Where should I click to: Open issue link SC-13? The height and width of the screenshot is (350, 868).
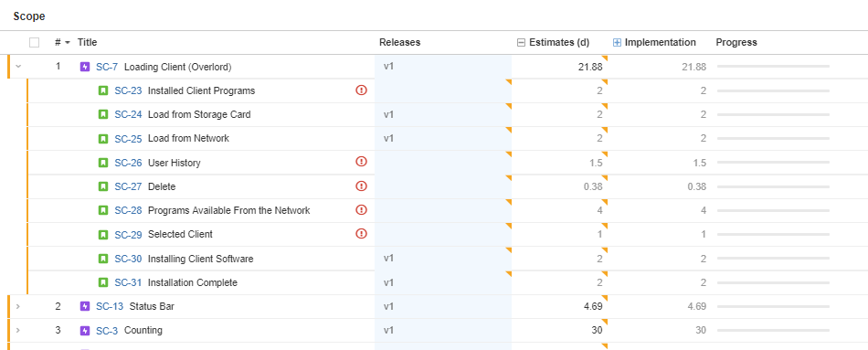coord(110,306)
